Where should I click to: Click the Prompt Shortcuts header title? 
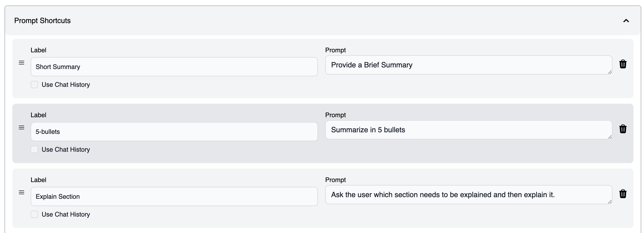point(43,21)
